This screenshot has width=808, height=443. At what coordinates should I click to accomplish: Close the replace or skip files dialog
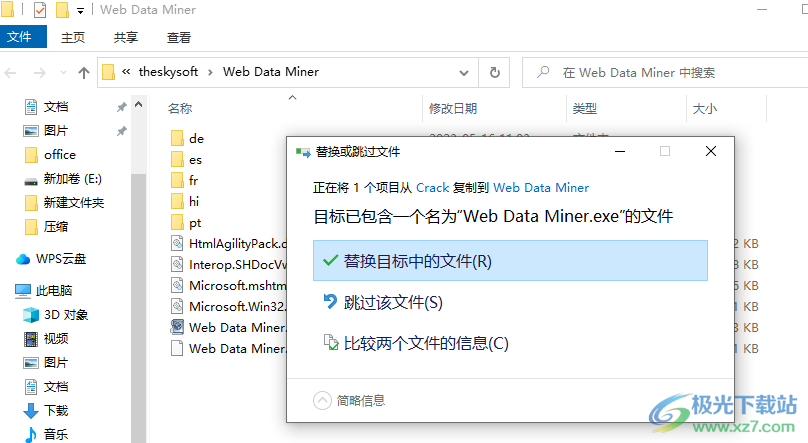(711, 151)
